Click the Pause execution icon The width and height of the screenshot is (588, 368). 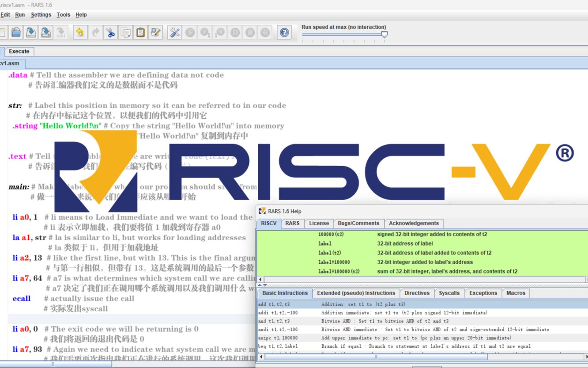click(x=235, y=32)
